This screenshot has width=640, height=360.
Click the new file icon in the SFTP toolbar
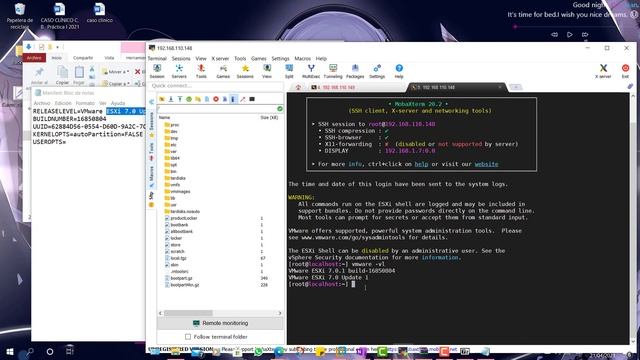click(207, 99)
